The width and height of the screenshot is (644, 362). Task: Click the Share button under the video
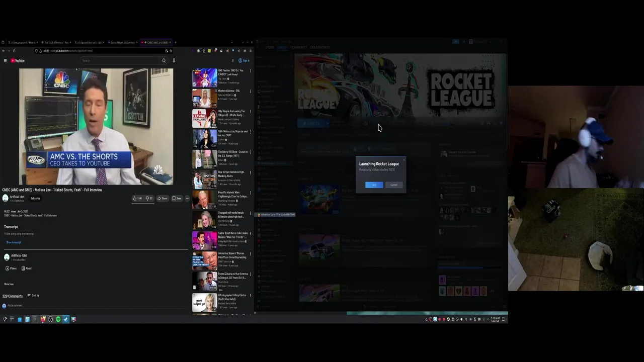pos(163,198)
